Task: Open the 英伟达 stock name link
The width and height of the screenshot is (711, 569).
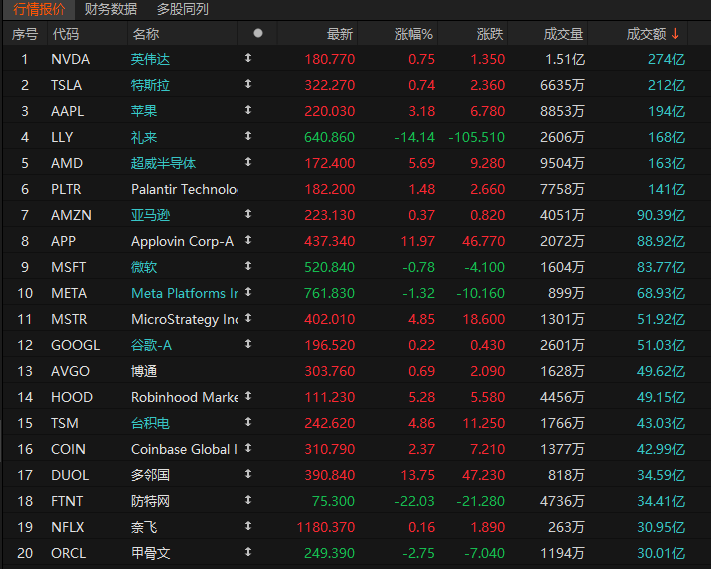Action: 150,59
